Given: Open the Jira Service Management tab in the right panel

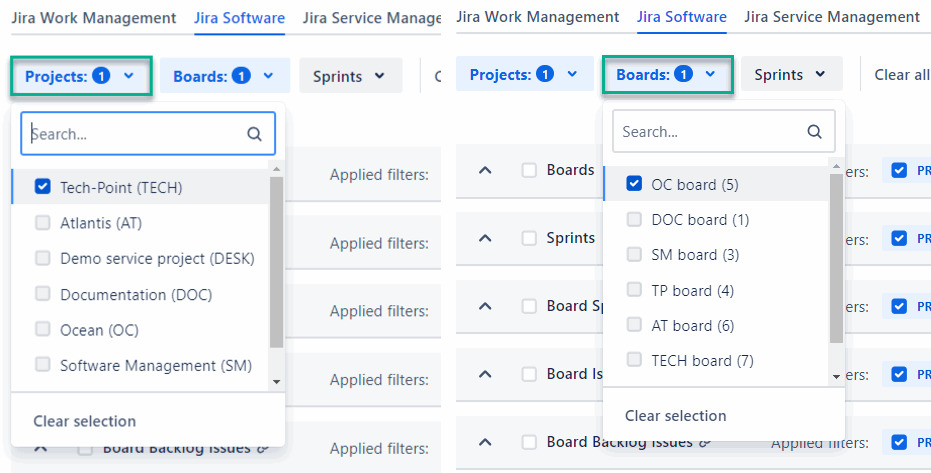Looking at the screenshot, I should point(832,17).
